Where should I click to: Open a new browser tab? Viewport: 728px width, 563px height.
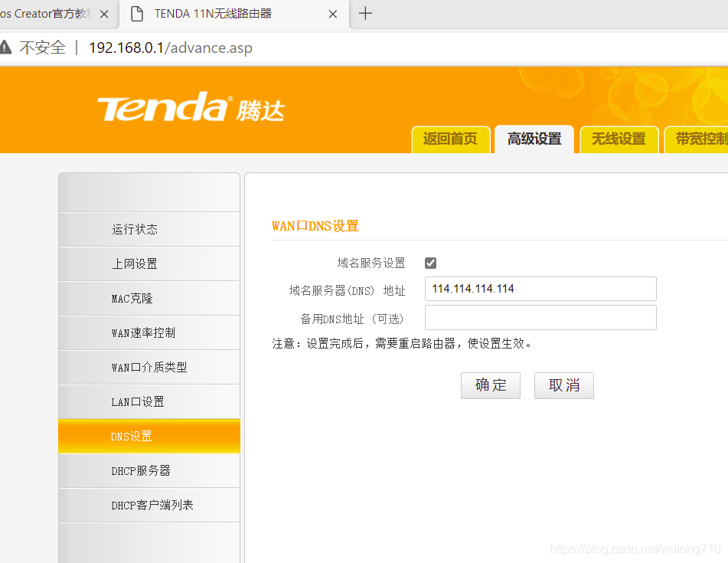[x=365, y=13]
